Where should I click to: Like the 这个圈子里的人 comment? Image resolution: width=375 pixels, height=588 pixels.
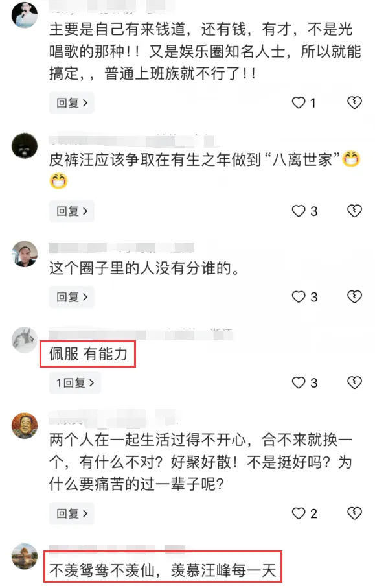coord(299,297)
